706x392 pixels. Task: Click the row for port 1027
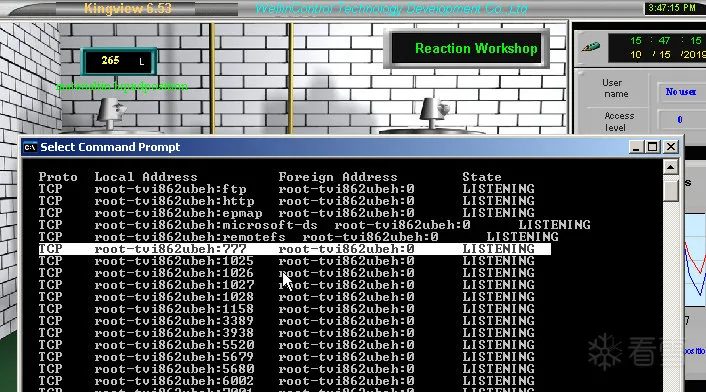[x=286, y=285]
